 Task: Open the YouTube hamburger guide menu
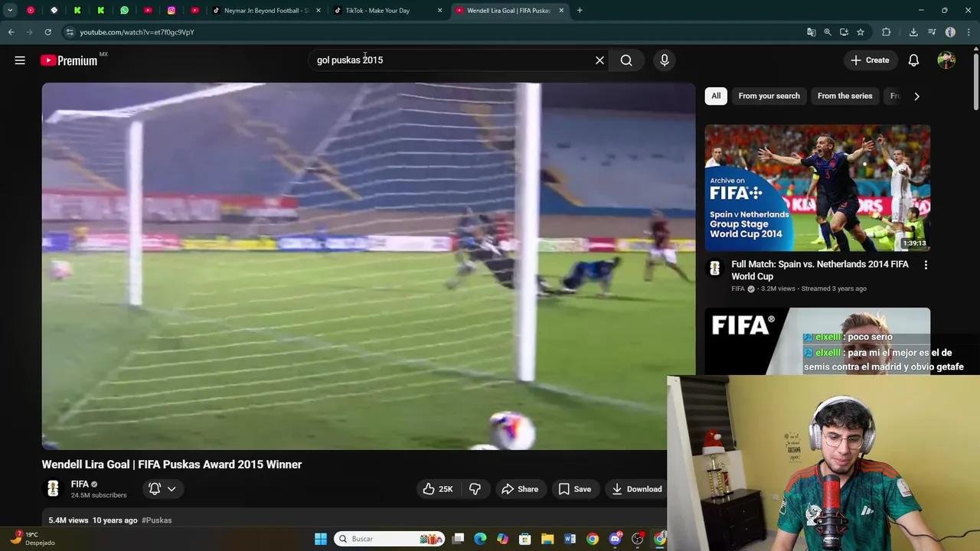[x=20, y=60]
